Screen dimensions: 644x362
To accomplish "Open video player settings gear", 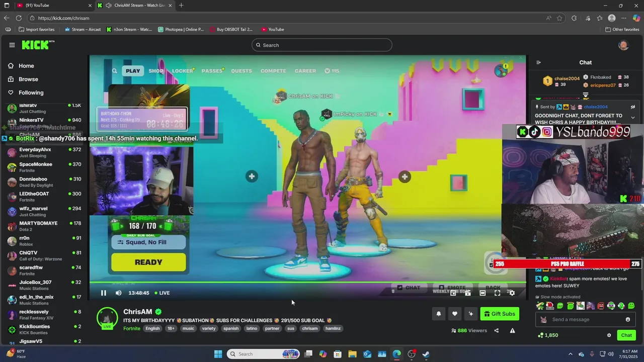I will 512,293.
